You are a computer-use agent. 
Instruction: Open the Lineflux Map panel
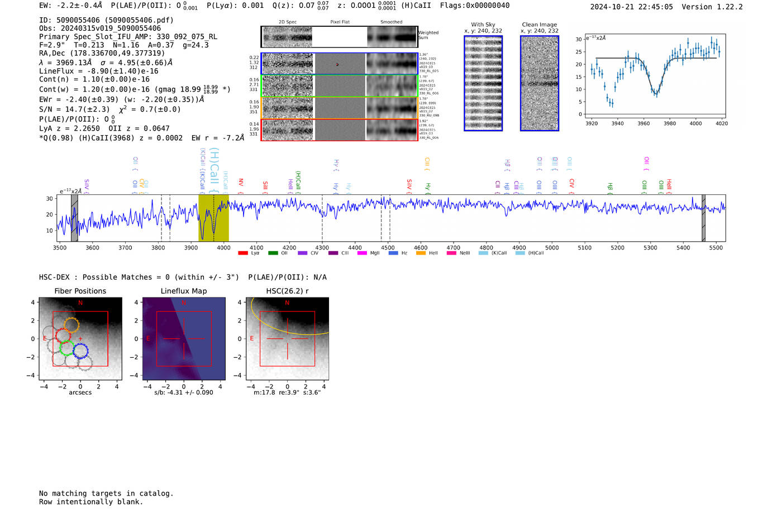click(x=184, y=339)
